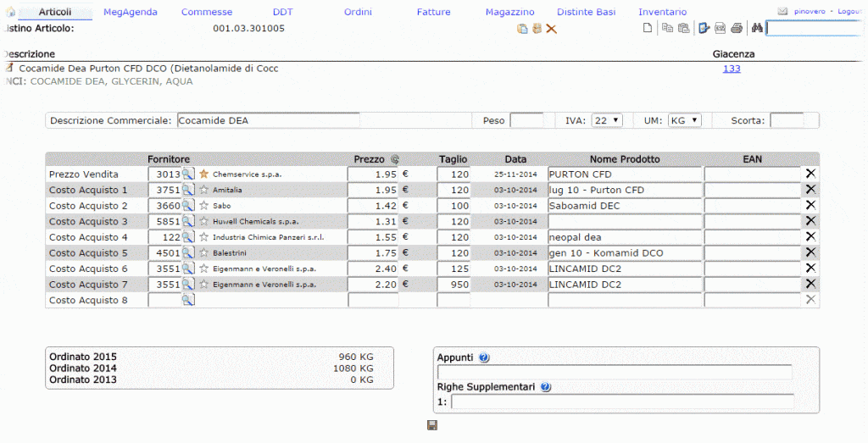The image size is (868, 443).
Task: Delete the Prezzo Vendita row with its X
Action: [810, 174]
